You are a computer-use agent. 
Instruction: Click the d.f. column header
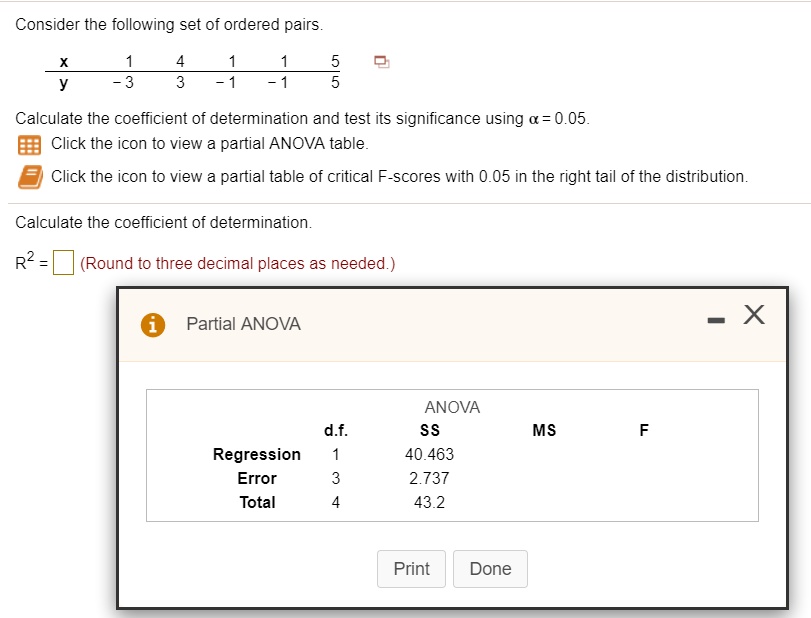pos(336,431)
